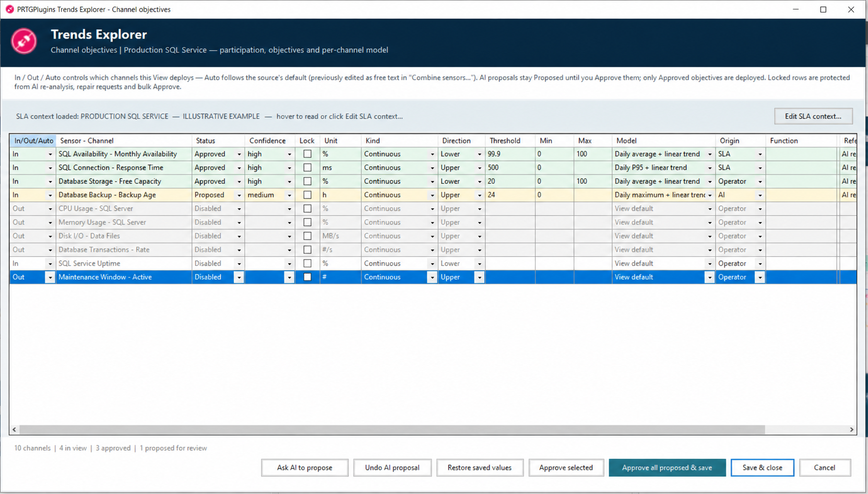Image resolution: width=868 pixels, height=494 pixels.
Task: Click Save & close button
Action: click(763, 467)
